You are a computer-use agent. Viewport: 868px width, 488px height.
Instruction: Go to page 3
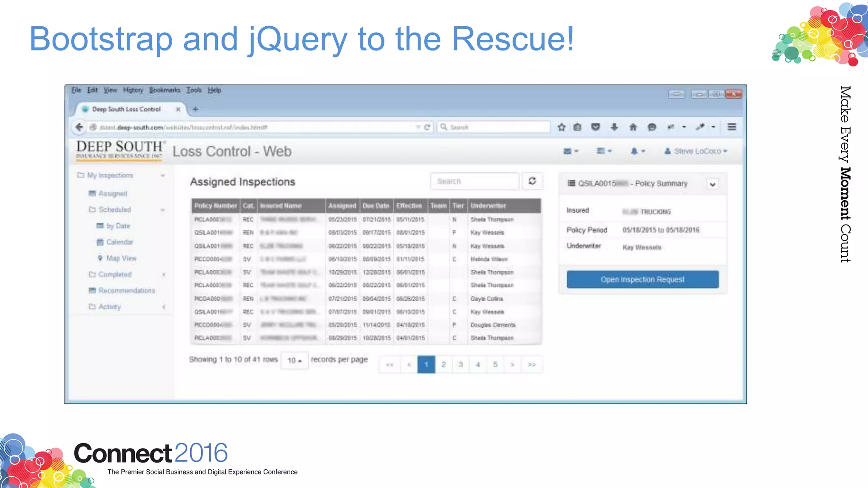point(461,365)
